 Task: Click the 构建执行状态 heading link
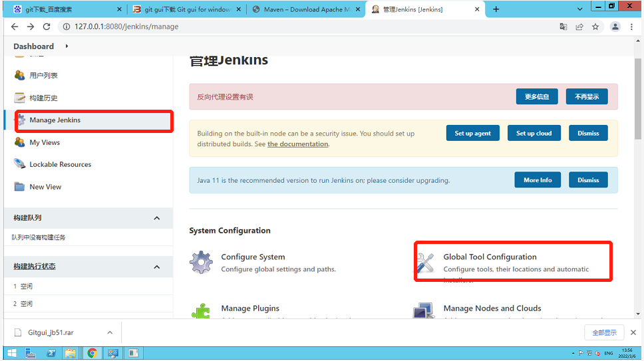35,266
